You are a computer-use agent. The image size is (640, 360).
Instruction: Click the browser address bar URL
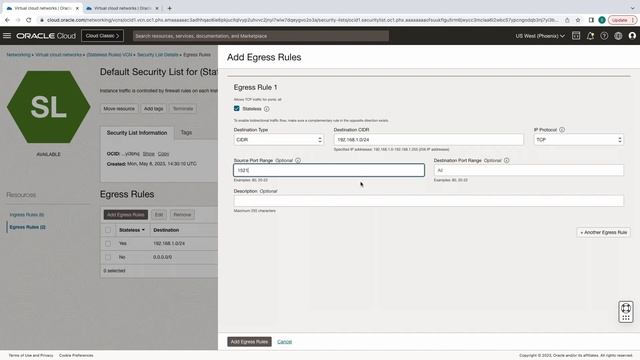tap(302, 20)
